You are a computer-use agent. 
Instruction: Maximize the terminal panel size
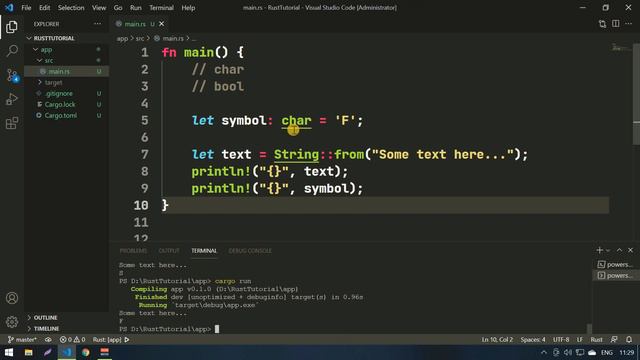coord(619,250)
